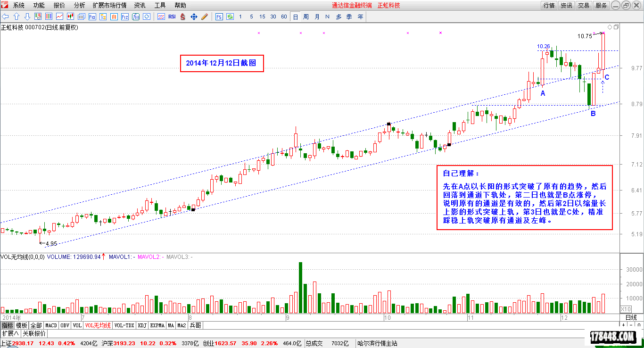Viewport: 644px width, 348px height.
Task: Click the orange document icon beside Fi2
Action: 114,17
